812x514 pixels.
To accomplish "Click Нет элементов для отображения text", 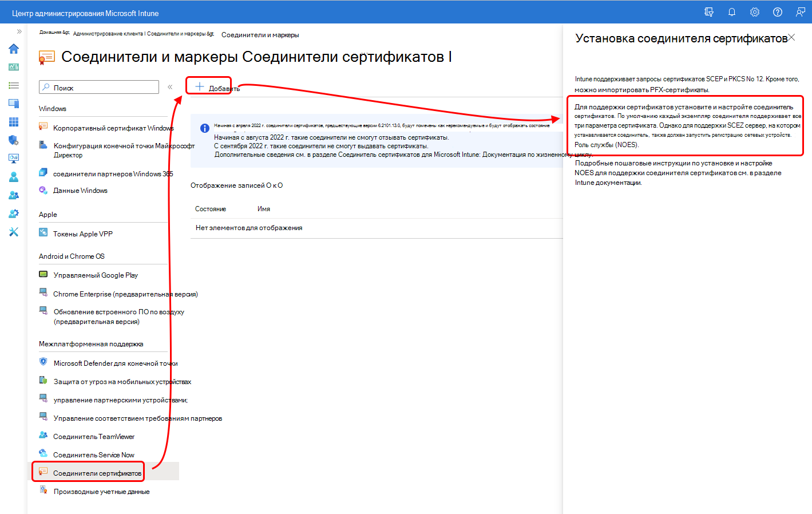I will (x=249, y=228).
